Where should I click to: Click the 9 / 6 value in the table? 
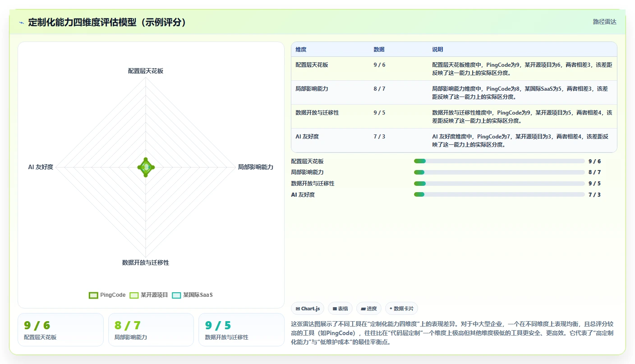click(x=379, y=65)
